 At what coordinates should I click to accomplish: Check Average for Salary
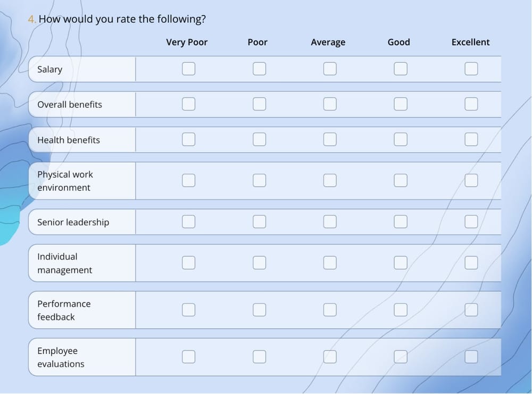(x=330, y=69)
